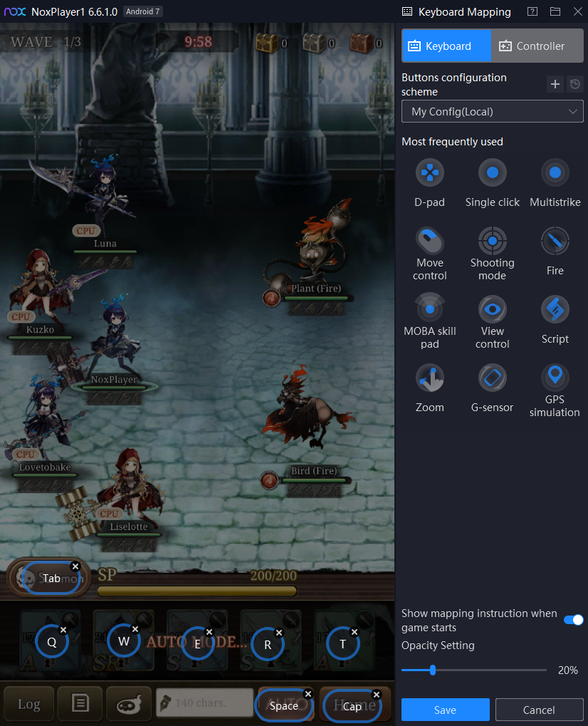Remove the Space key mapping

tap(308, 694)
